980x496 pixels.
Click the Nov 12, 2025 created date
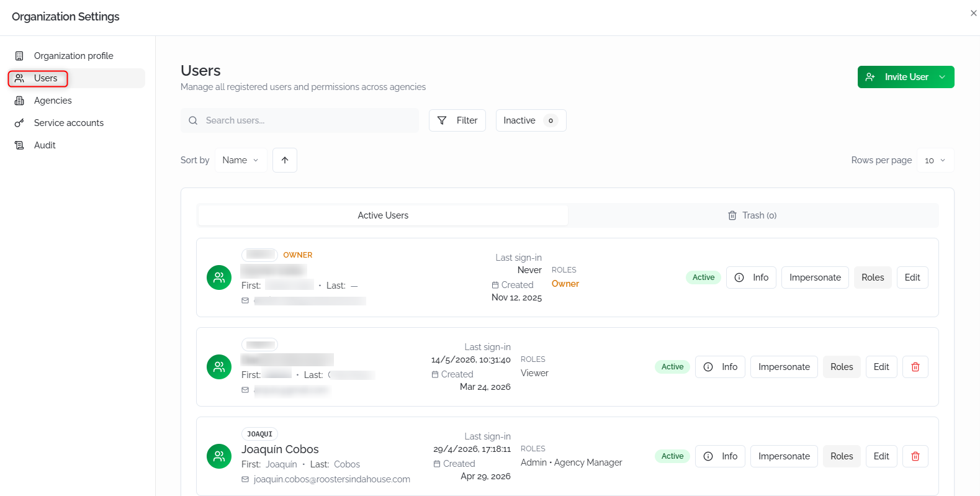click(x=516, y=297)
